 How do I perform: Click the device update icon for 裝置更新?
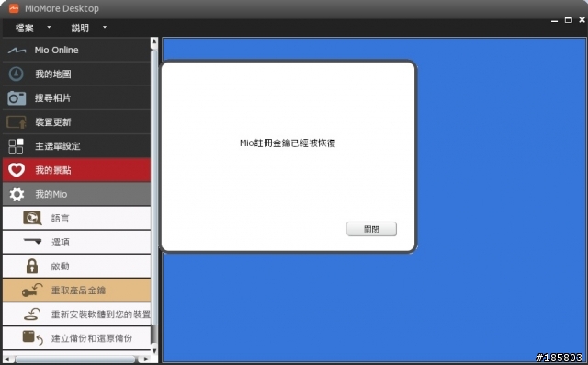[x=17, y=122]
